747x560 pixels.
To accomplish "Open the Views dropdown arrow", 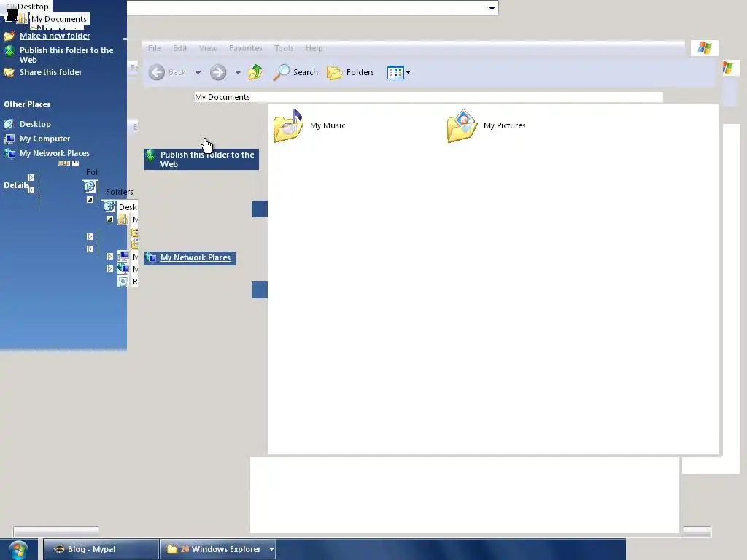I will (x=408, y=72).
